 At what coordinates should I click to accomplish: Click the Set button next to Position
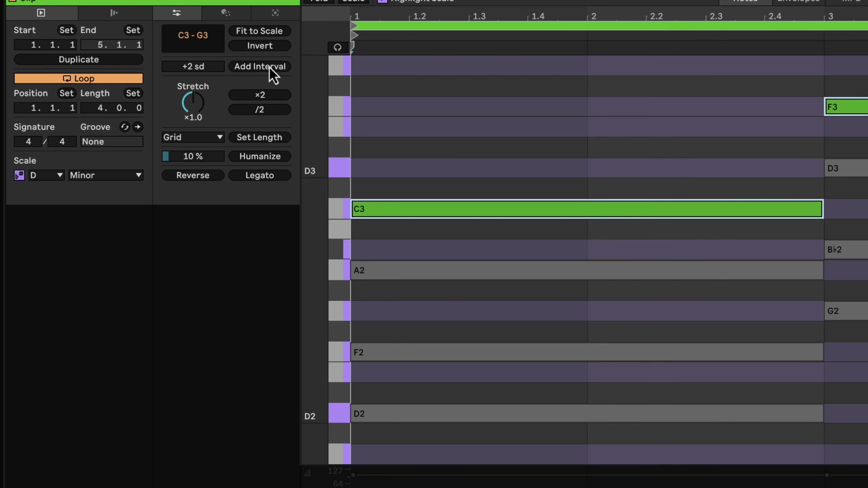click(66, 93)
